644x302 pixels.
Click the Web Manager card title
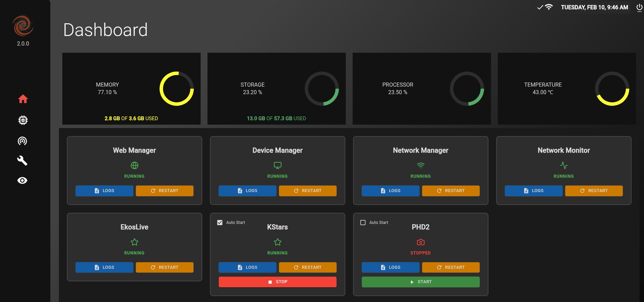[135, 150]
